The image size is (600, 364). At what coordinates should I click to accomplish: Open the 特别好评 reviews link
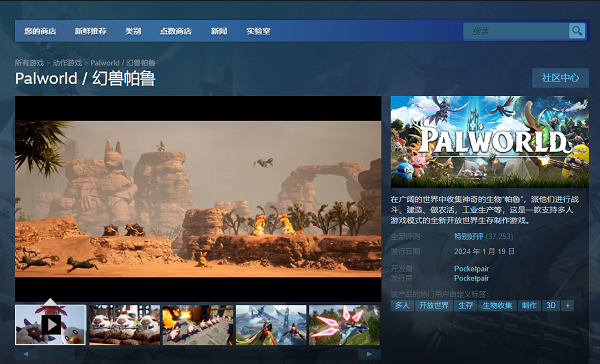(x=468, y=237)
